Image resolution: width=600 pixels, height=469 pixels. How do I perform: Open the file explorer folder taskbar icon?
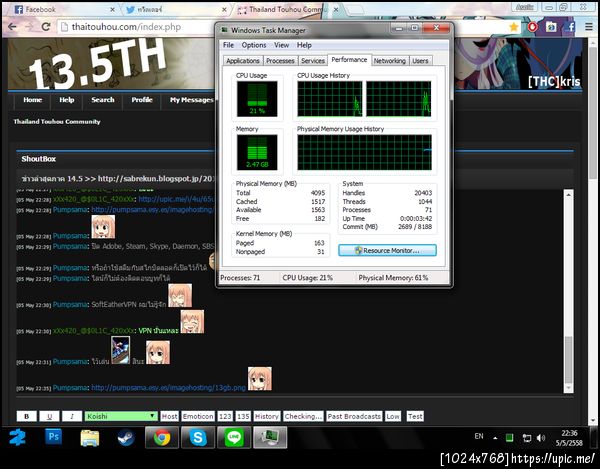90,438
